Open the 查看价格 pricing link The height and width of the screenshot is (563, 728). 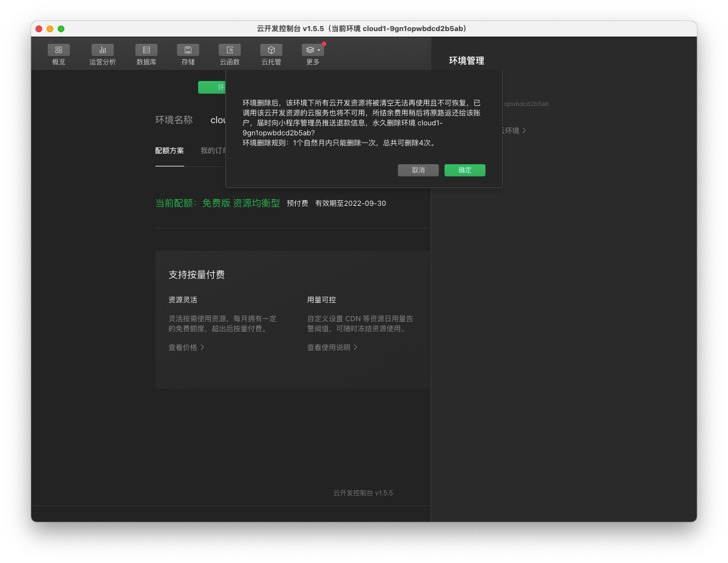tap(183, 347)
